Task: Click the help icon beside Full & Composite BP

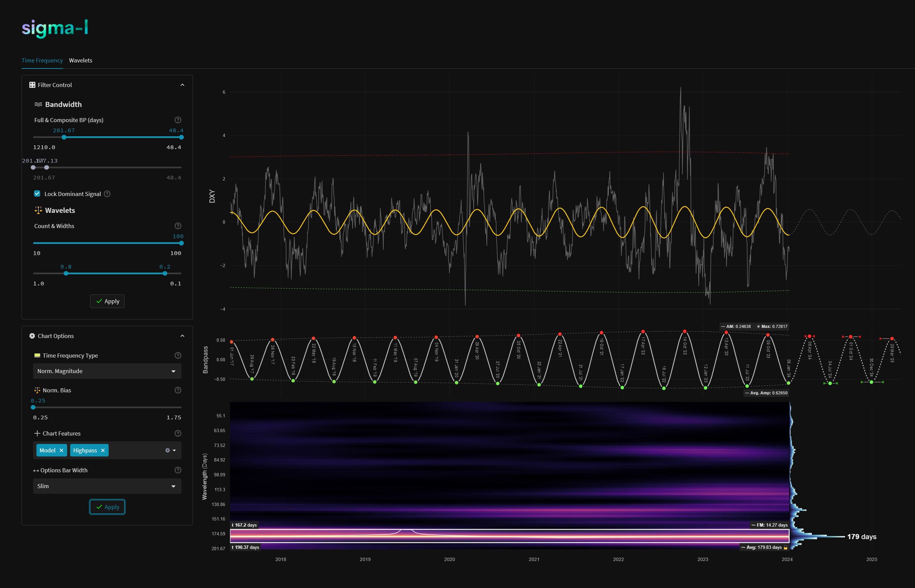Action: tap(178, 120)
